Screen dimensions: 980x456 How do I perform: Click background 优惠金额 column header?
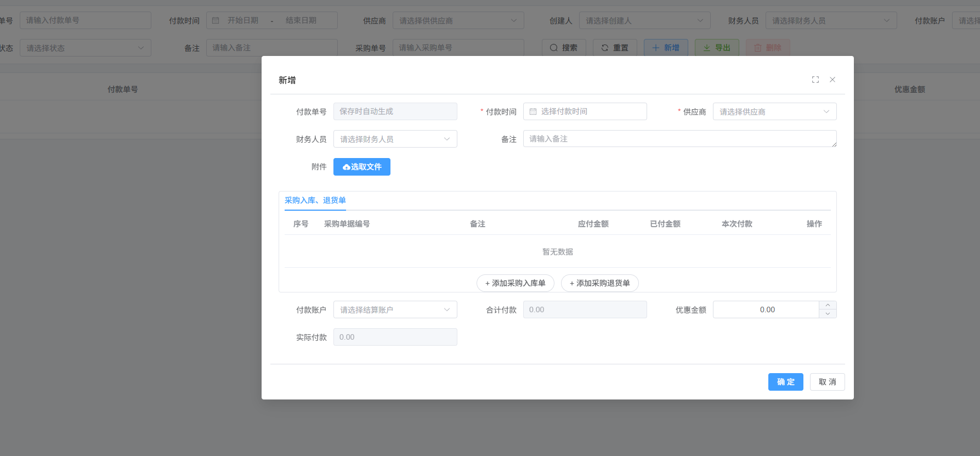click(x=910, y=89)
